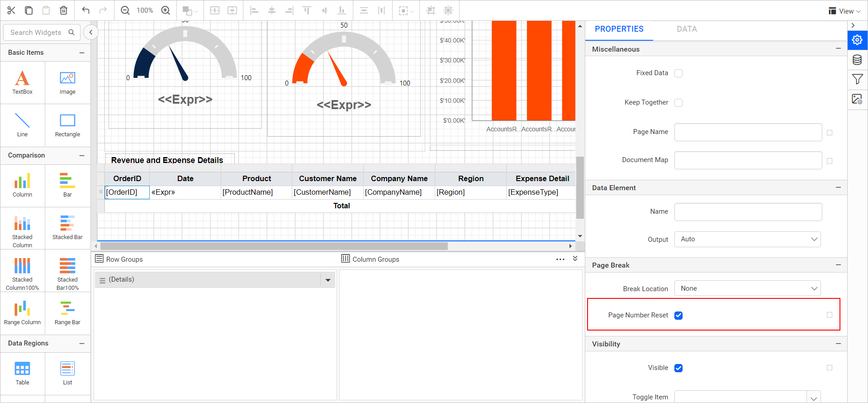Click the Redo arrow icon
The width and height of the screenshot is (868, 403).
103,10
